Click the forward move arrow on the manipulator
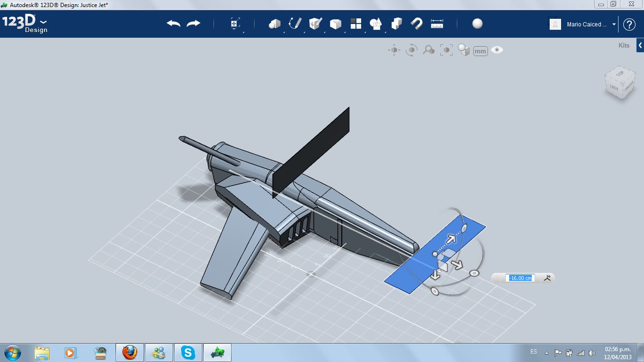Screen dimensions: 644x362 tap(451, 240)
